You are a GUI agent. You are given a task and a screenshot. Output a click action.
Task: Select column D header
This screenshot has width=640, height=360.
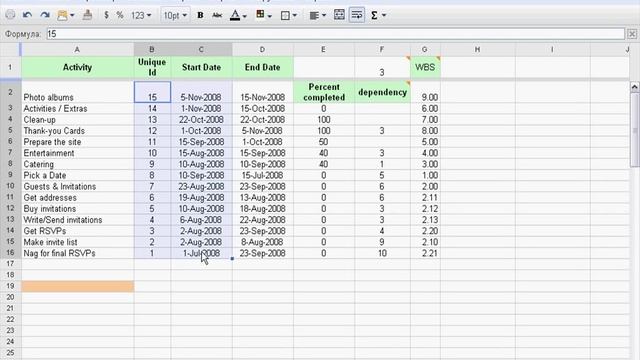(262, 49)
